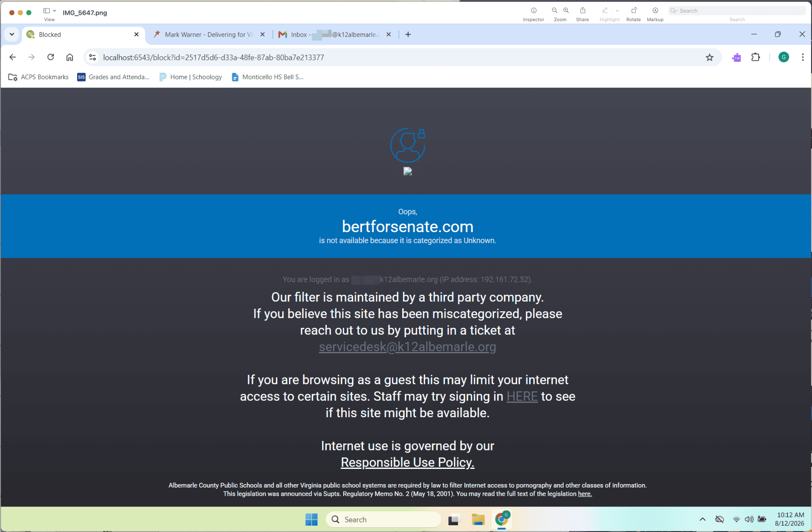
Task: Open the Windows Start menu
Action: pyautogui.click(x=311, y=520)
